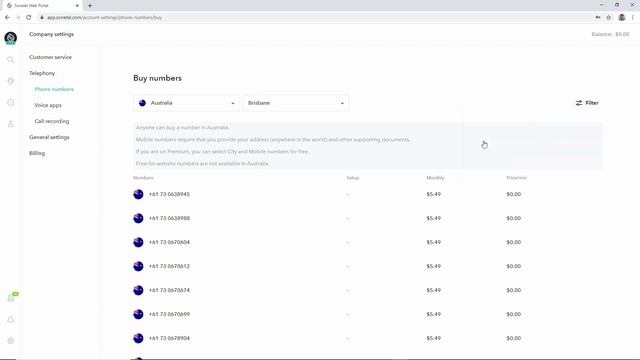Image resolution: width=640 pixels, height=360 pixels.
Task: Open the Australia country dropdown
Action: click(187, 103)
